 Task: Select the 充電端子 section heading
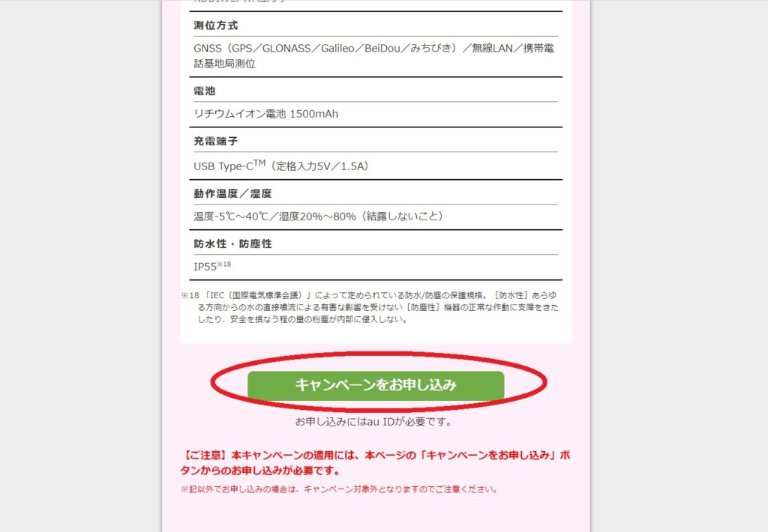215,141
